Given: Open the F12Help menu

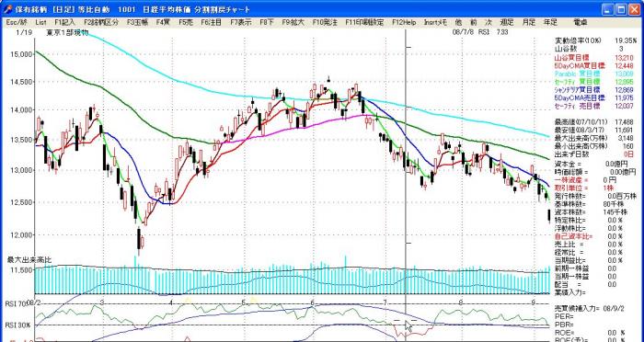Looking at the screenshot, I should click(x=404, y=23).
